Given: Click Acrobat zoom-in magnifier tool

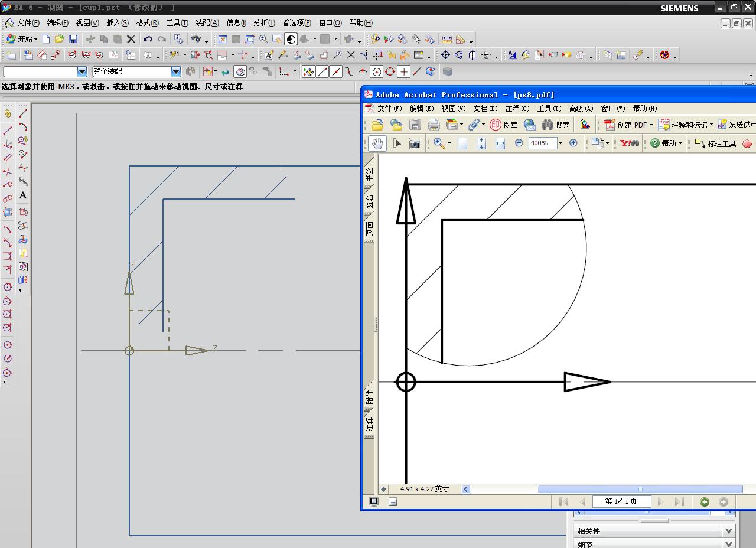Looking at the screenshot, I should tap(439, 143).
